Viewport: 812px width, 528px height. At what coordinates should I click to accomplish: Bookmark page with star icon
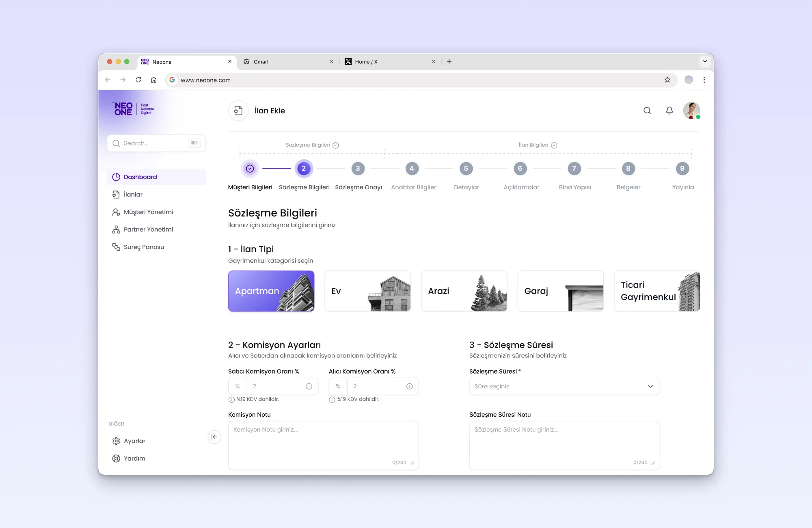click(x=667, y=80)
